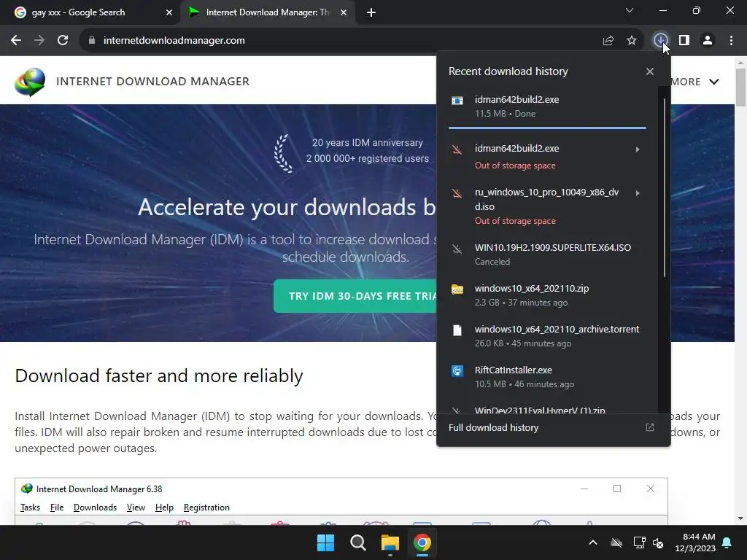Click the padlock site info icon
The width and height of the screenshot is (747, 560).
[x=91, y=41]
